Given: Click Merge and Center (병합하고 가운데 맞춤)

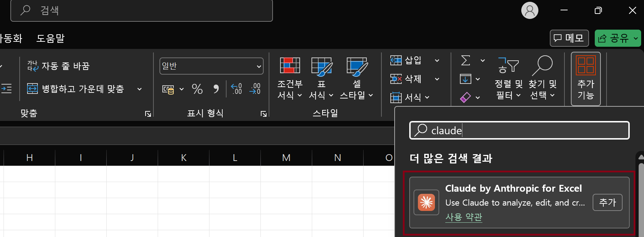Looking at the screenshot, I should click(x=76, y=89).
